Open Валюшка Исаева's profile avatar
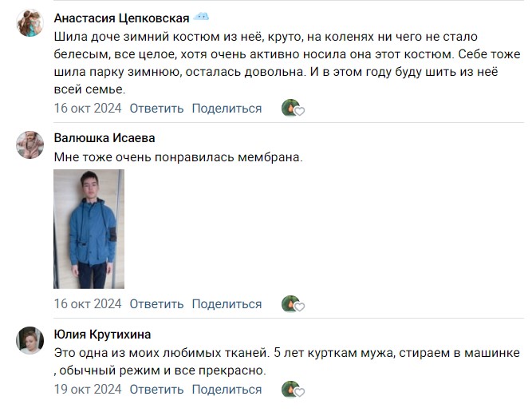This screenshot has height=412, width=532. (30, 145)
